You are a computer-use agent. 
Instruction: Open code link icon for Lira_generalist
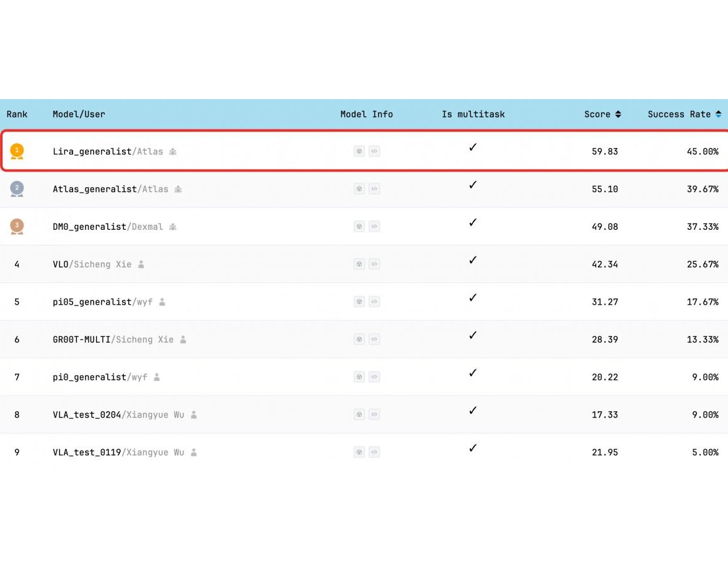tap(374, 151)
